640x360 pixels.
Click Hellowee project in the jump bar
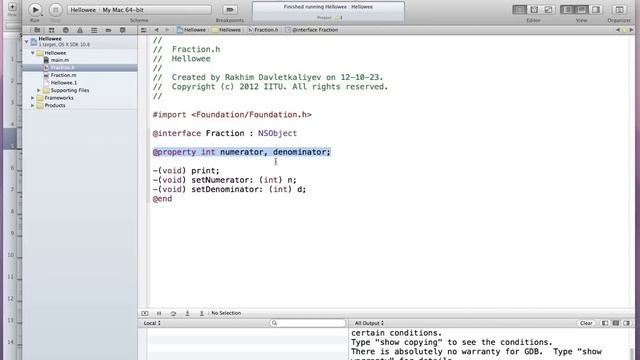pos(191,30)
